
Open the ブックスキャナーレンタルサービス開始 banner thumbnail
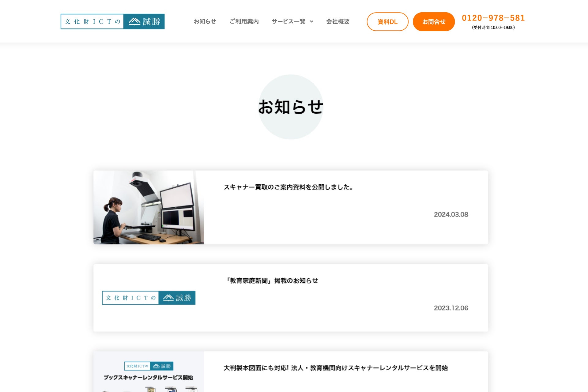(x=149, y=380)
